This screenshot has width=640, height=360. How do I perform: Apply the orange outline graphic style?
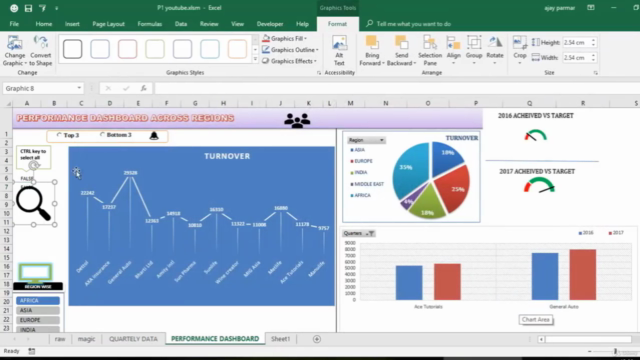pos(237,49)
